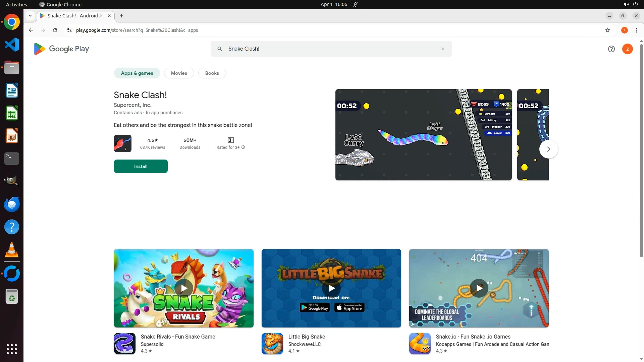Viewport: 644px width, 362px height.
Task: Open the content rating info icon
Action: 243,147
